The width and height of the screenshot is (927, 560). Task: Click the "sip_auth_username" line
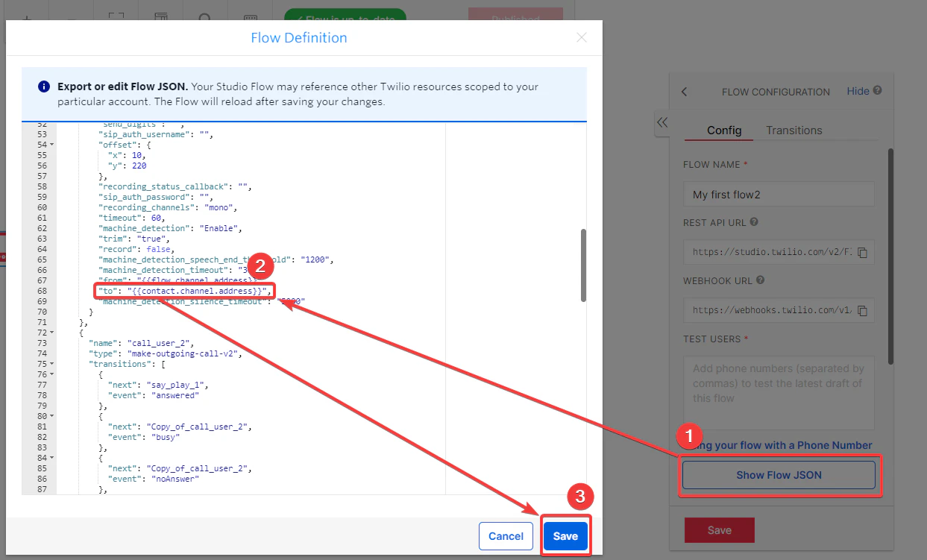(x=156, y=134)
